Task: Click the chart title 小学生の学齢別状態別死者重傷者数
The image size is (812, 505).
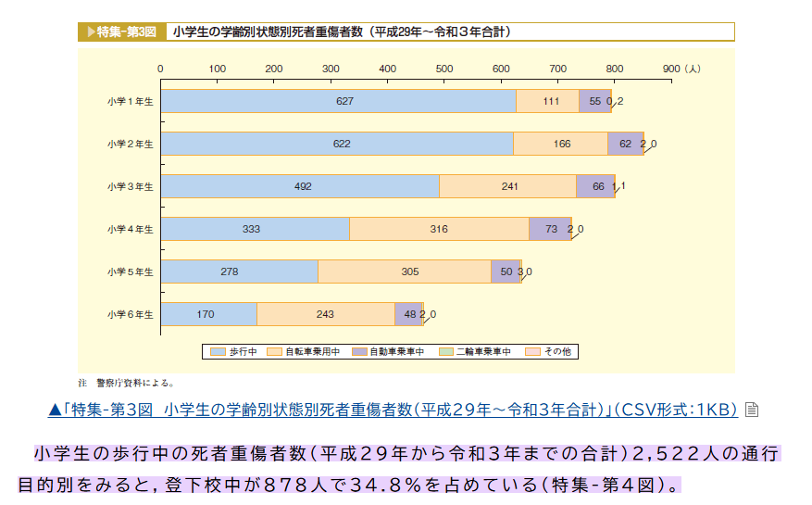Action: 342,32
